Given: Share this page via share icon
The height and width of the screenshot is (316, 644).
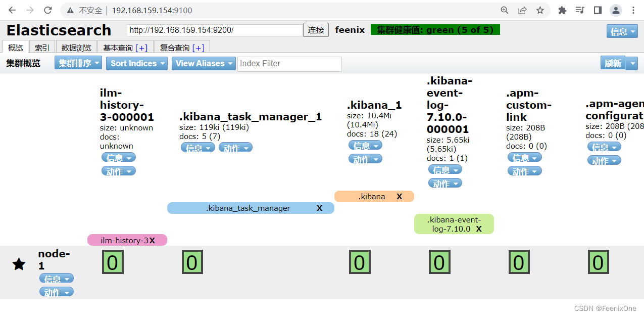Looking at the screenshot, I should tap(522, 10).
